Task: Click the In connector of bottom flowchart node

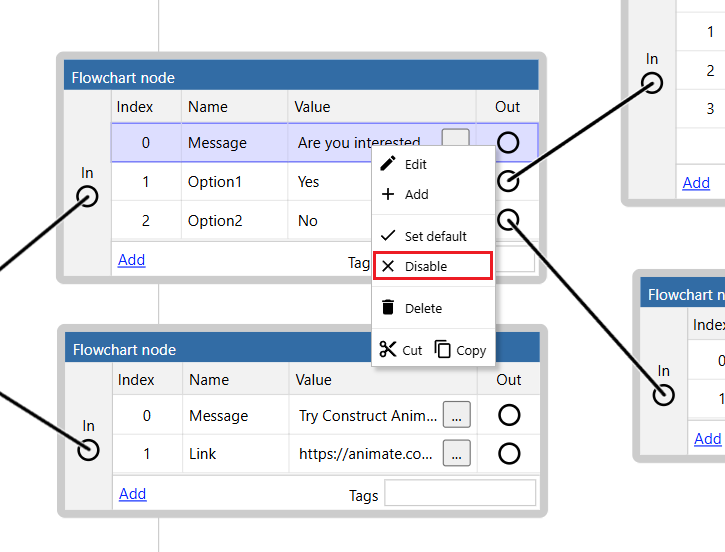Action: tap(89, 449)
